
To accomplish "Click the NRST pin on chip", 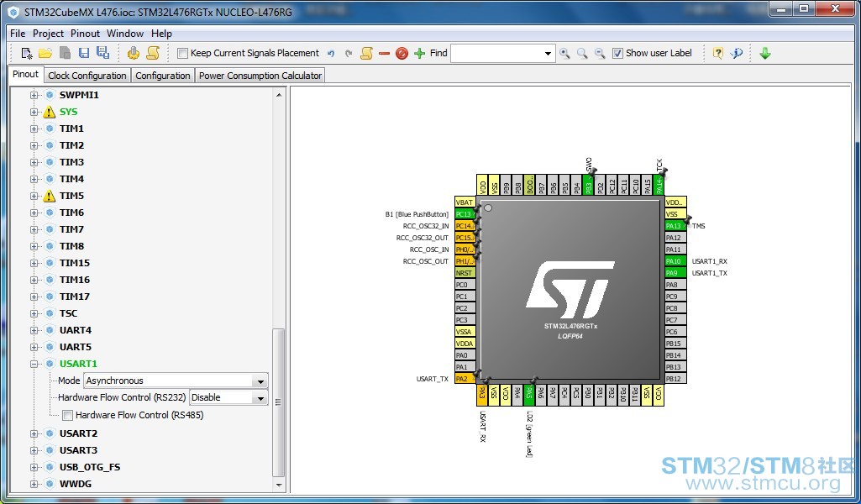I will pos(465,273).
